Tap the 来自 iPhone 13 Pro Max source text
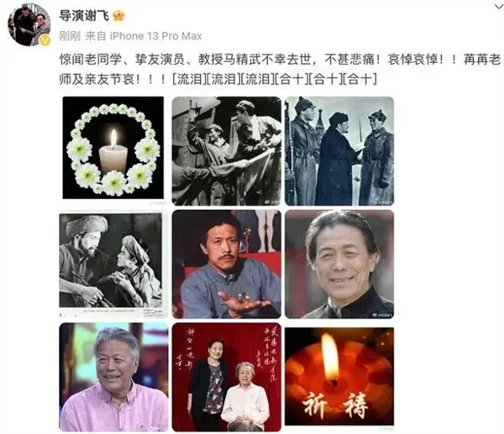 tap(144, 36)
